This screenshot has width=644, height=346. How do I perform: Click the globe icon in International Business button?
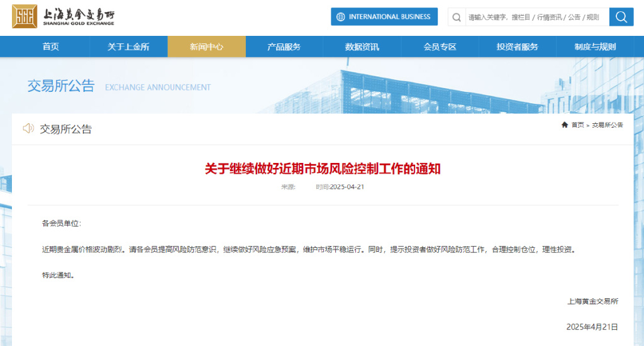(x=340, y=17)
